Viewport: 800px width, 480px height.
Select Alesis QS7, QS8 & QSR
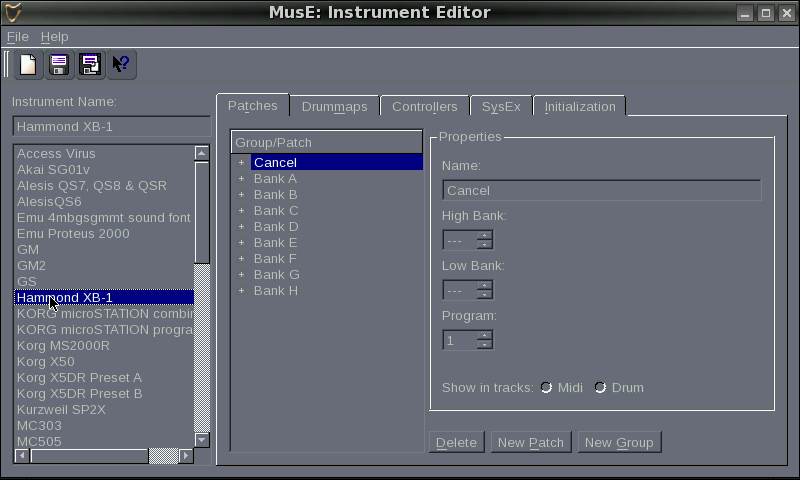(104, 186)
